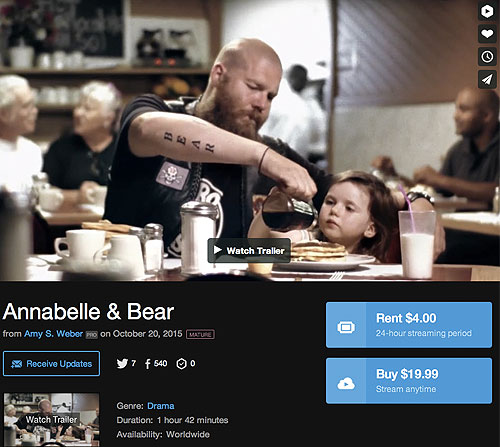Click the PRO badge beside author name
Viewport: 500px width, 447px height.
click(x=91, y=335)
